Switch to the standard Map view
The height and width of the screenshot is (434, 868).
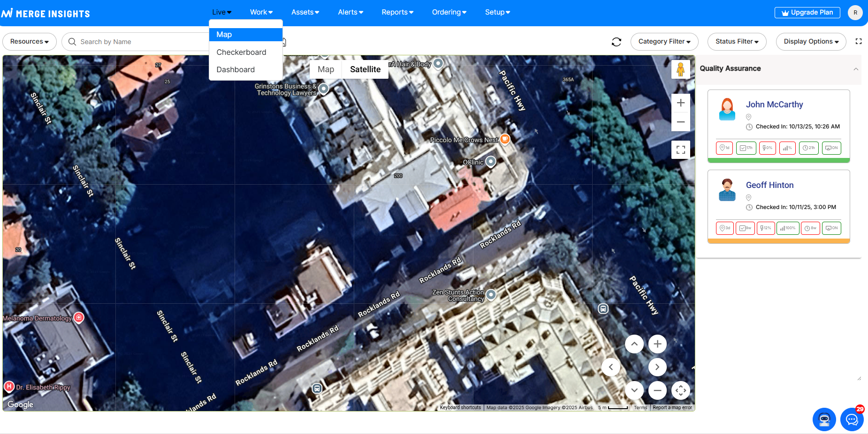tap(326, 69)
